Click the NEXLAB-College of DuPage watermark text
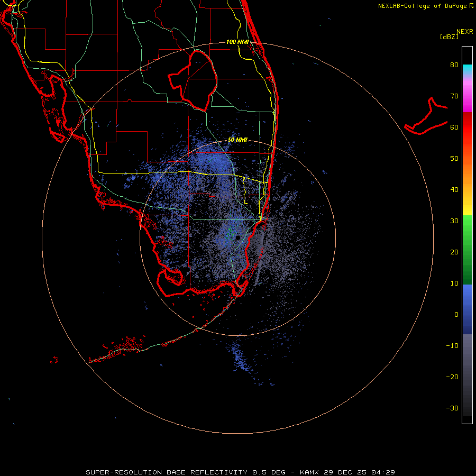 point(426,6)
